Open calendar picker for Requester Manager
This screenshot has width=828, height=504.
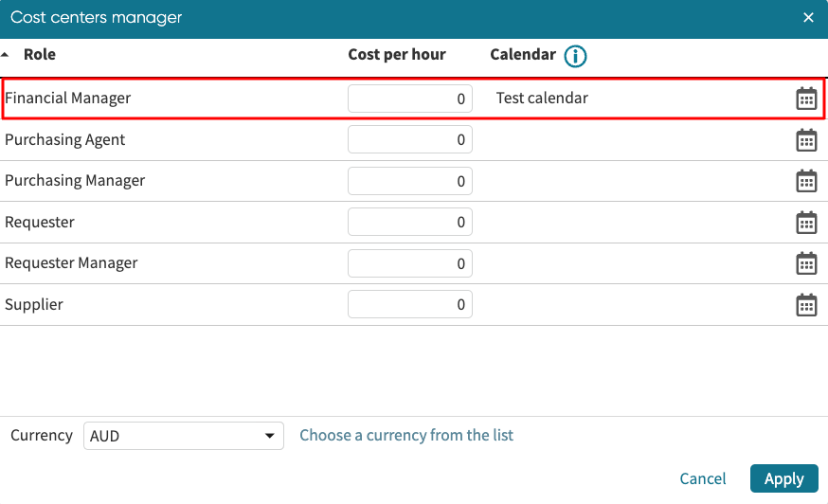pyautogui.click(x=806, y=263)
